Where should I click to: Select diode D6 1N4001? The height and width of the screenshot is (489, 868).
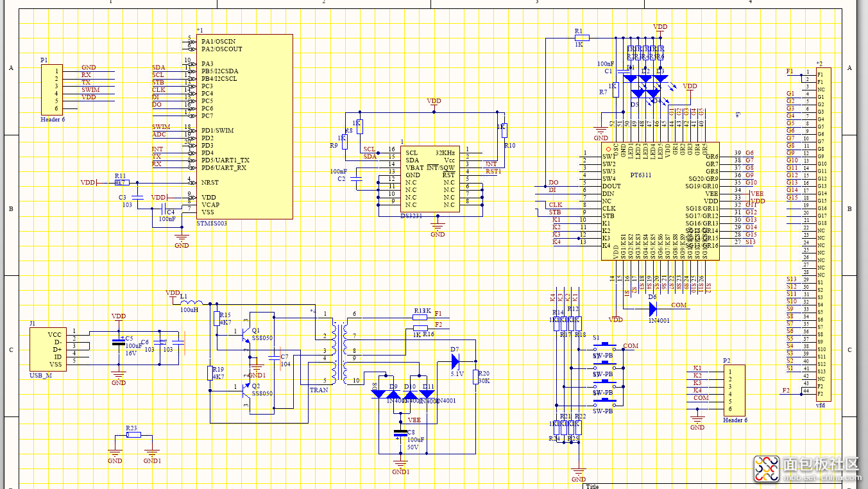(652, 309)
